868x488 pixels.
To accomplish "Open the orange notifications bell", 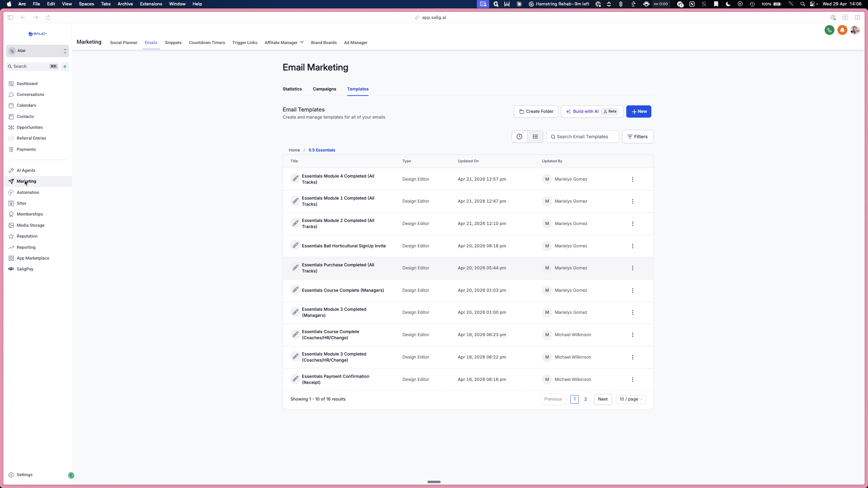I will [842, 30].
